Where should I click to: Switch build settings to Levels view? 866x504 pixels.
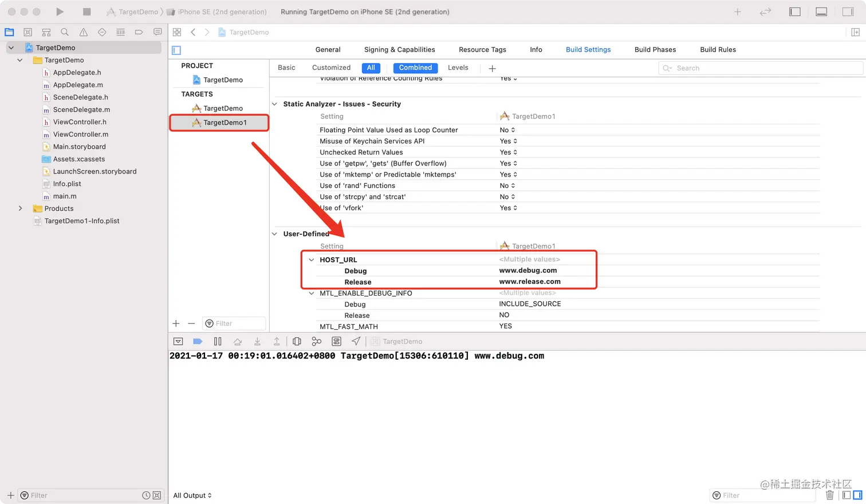(x=458, y=68)
